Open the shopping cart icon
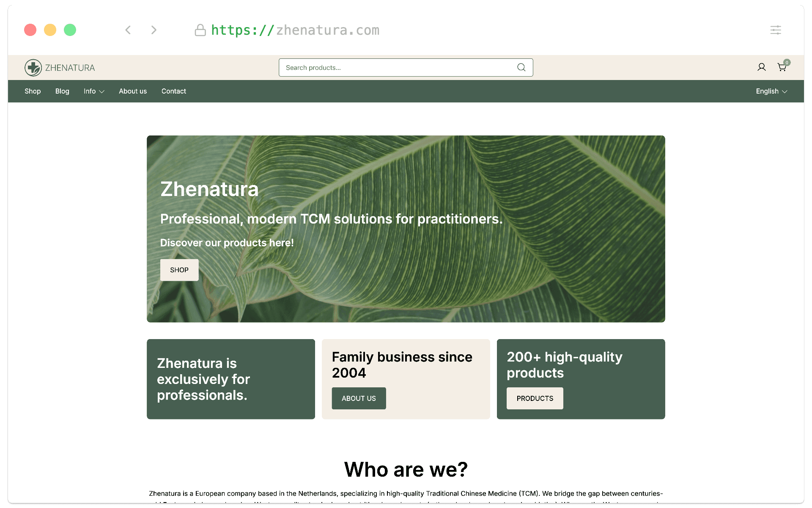Image resolution: width=812 pixels, height=508 pixels. [782, 67]
